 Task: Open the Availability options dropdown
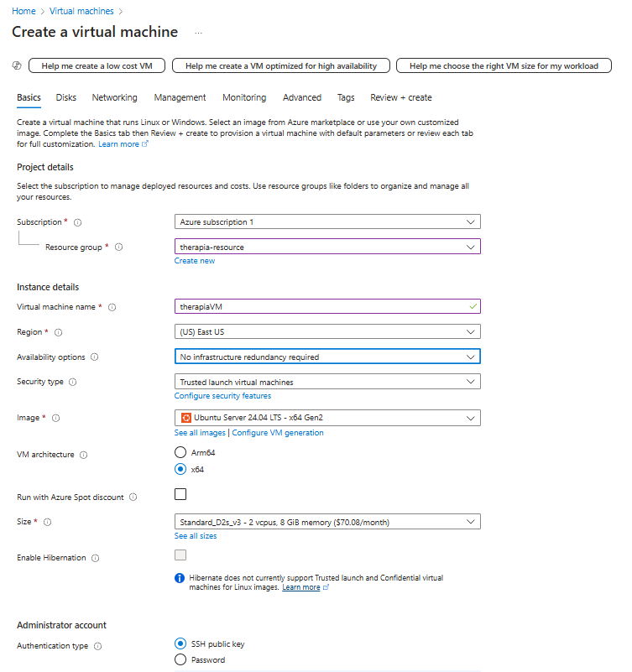click(x=327, y=357)
